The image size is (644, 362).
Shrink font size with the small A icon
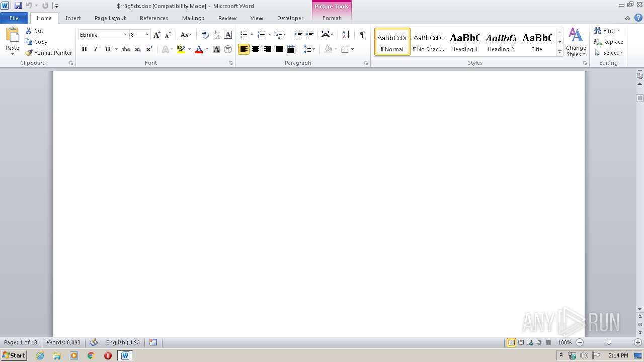(x=168, y=35)
